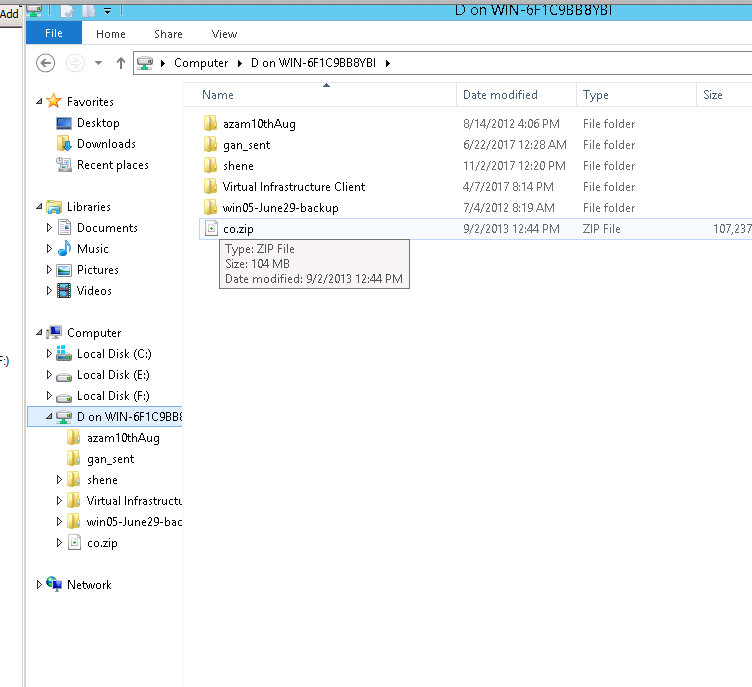Select gan_sent folder in navigation tree

(110, 459)
